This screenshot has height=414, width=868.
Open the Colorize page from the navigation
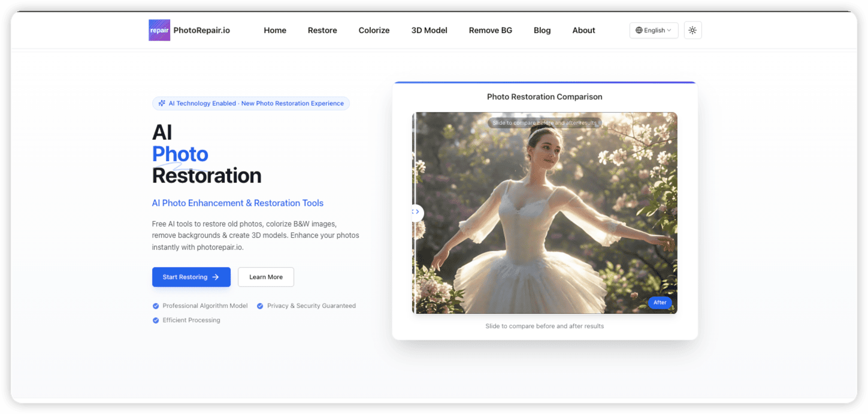[x=374, y=30]
